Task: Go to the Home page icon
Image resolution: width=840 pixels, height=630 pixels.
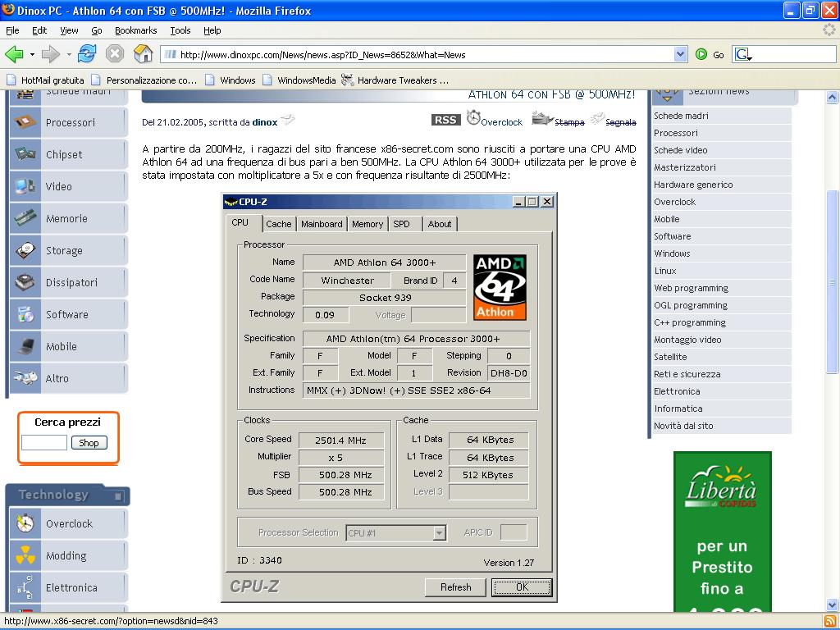Action: point(143,53)
